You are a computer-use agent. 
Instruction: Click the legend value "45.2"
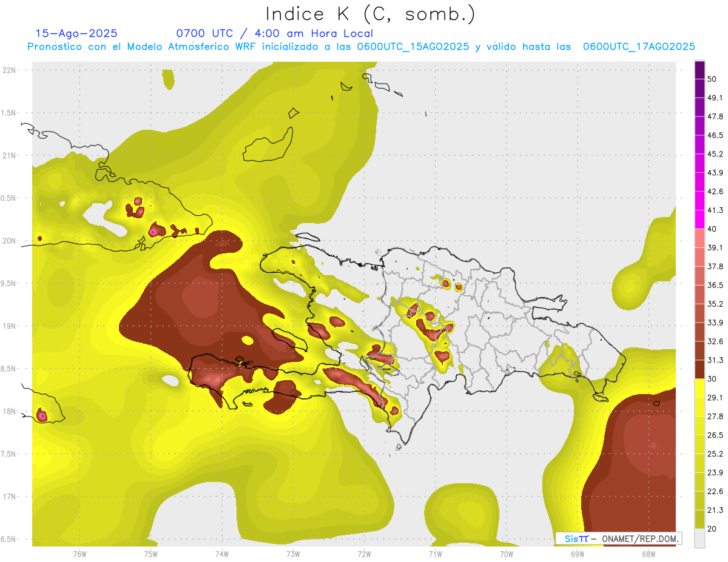(x=715, y=154)
